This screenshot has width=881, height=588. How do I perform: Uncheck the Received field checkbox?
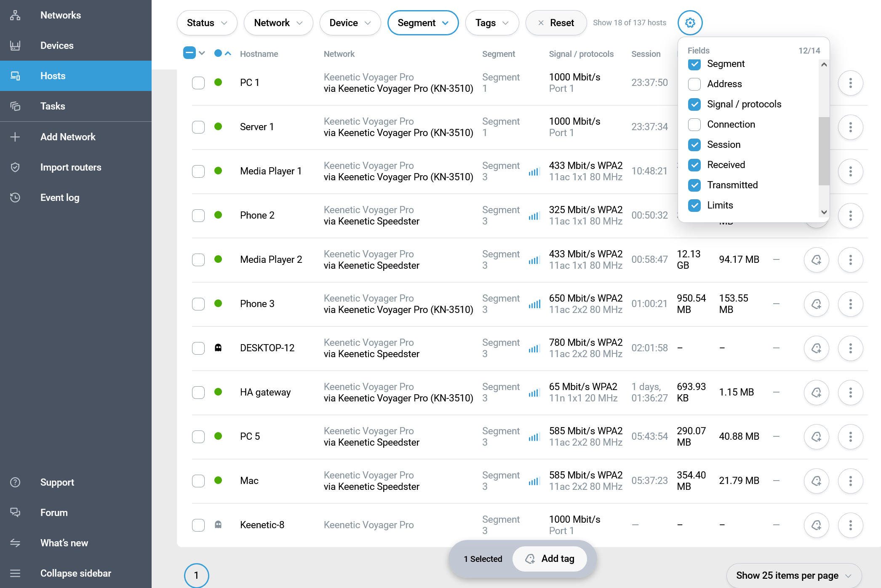(x=694, y=165)
